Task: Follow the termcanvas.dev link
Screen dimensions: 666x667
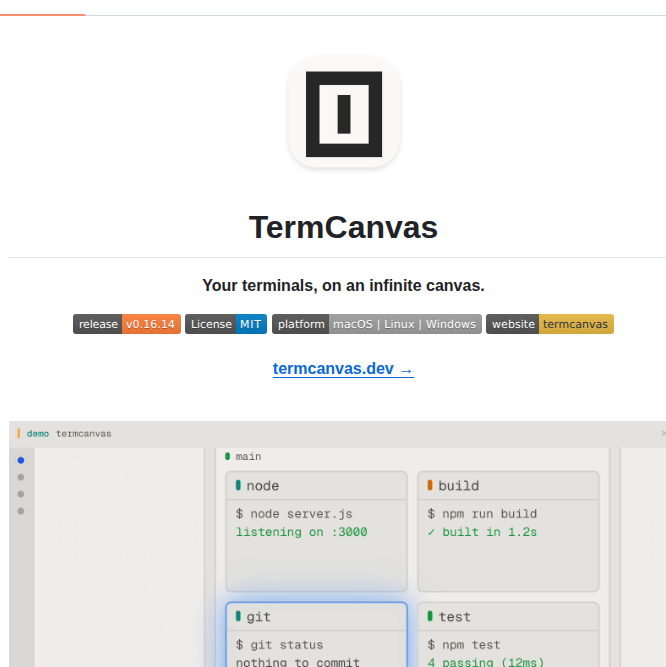Action: click(343, 368)
